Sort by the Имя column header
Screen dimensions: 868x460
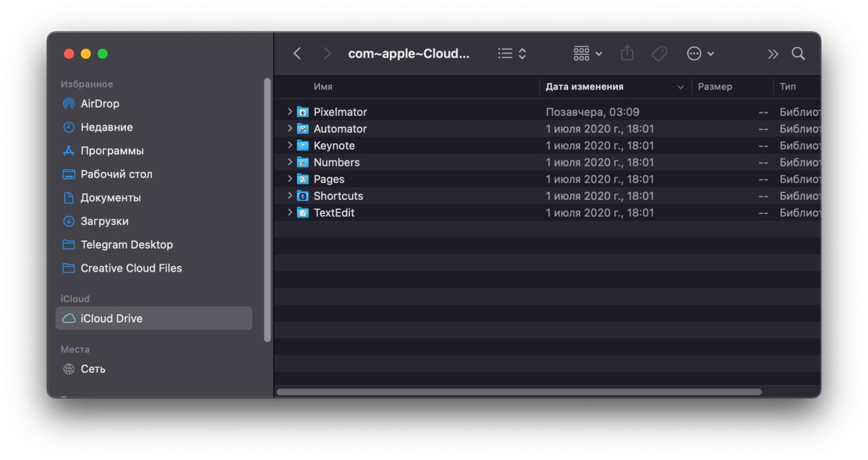pyautogui.click(x=323, y=87)
